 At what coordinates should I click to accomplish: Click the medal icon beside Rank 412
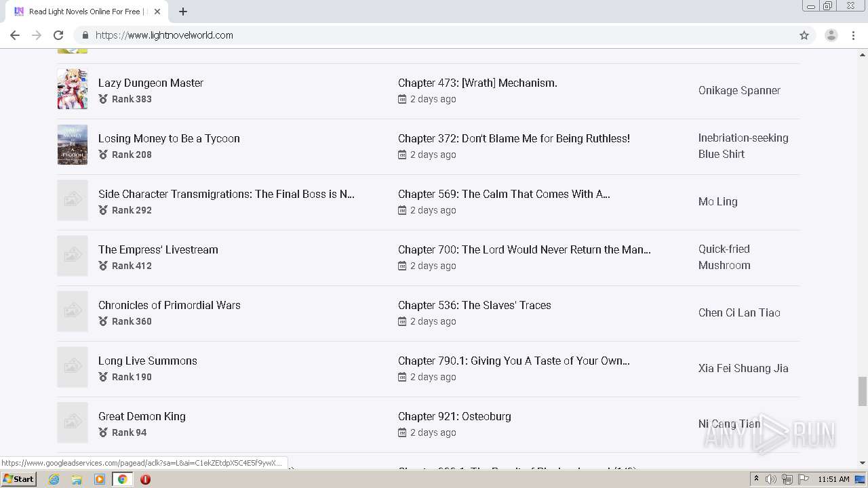click(x=103, y=266)
